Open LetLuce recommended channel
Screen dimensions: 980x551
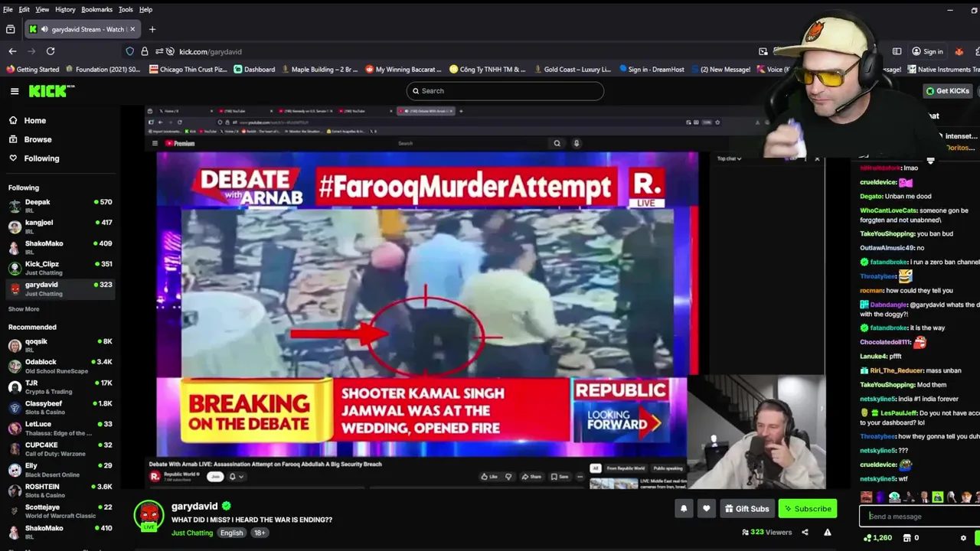pos(60,428)
